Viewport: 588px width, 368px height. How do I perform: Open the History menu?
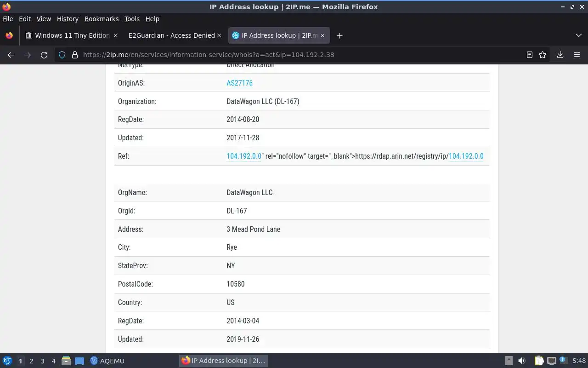(68, 19)
